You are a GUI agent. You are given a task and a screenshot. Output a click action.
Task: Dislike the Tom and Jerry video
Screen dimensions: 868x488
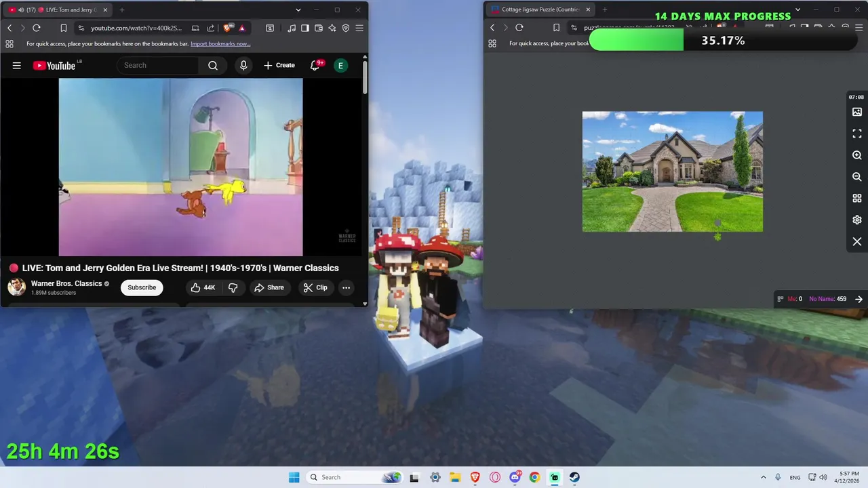(x=233, y=287)
